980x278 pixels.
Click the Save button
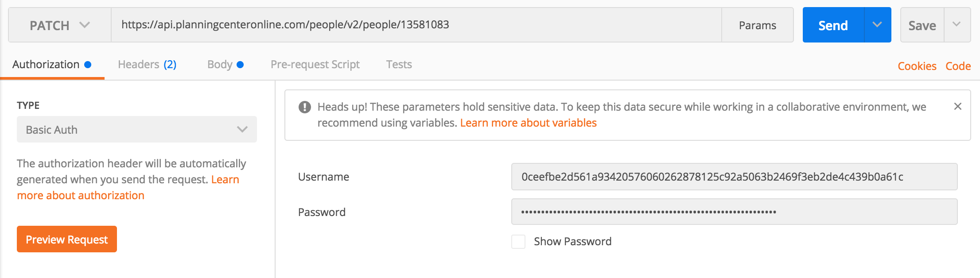(922, 25)
